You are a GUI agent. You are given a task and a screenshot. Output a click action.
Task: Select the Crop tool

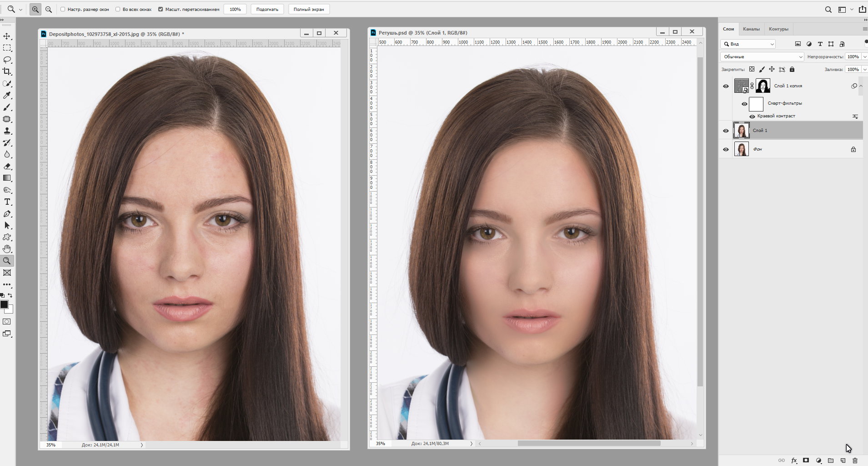7,71
